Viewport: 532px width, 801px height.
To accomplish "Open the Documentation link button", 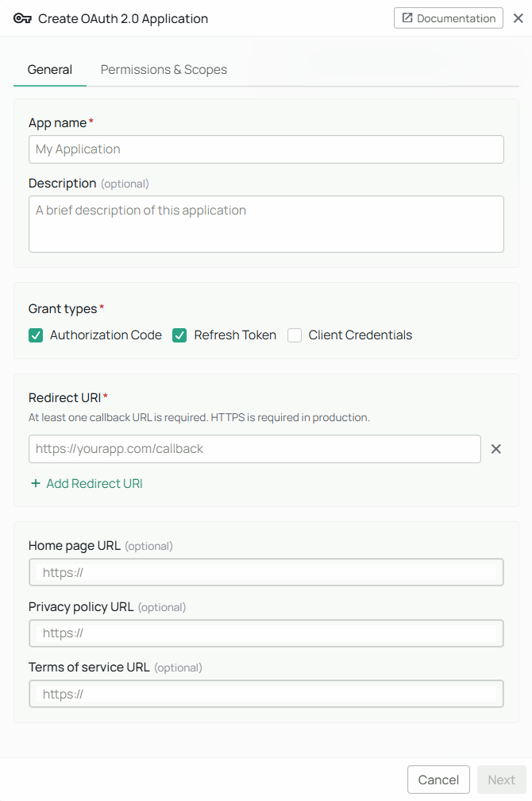I will (449, 17).
